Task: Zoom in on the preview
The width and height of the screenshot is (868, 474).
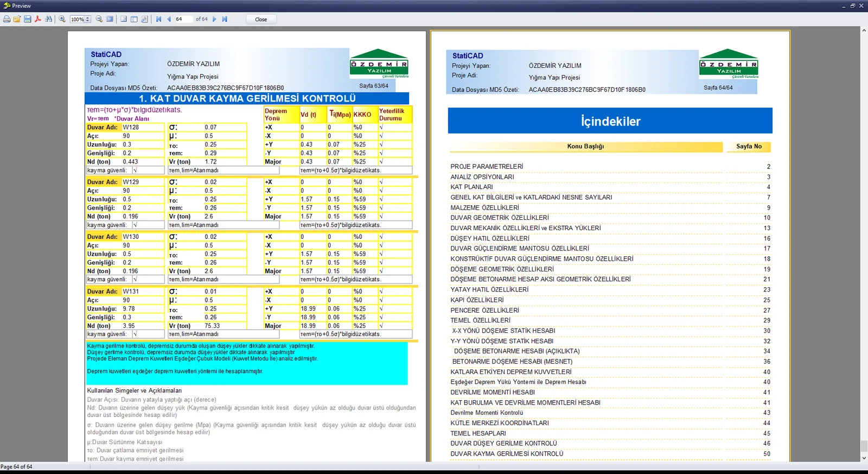Action: coord(62,19)
